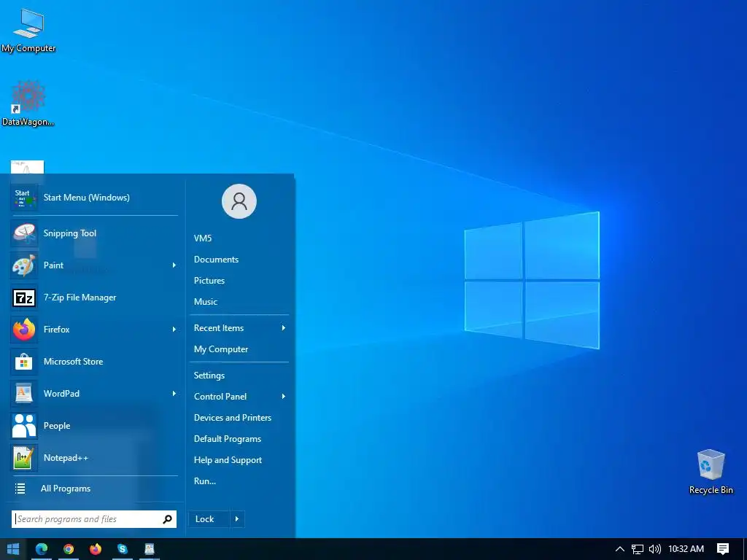The image size is (747, 560).
Task: Click the 7-Zip File Manager label
Action: pyautogui.click(x=80, y=297)
